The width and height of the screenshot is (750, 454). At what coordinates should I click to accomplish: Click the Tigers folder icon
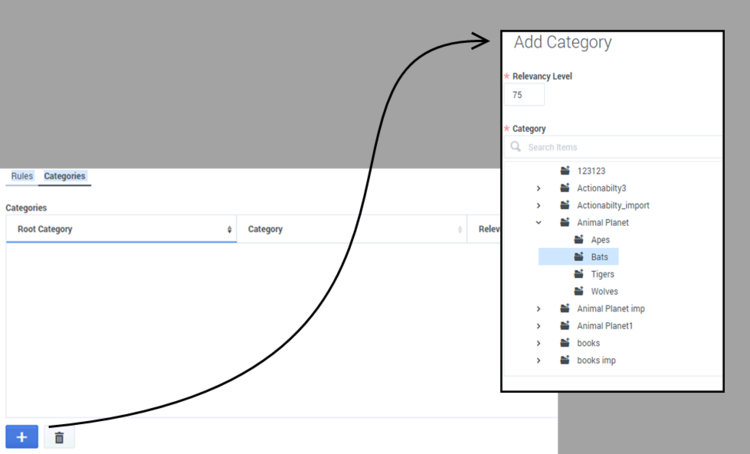579,274
